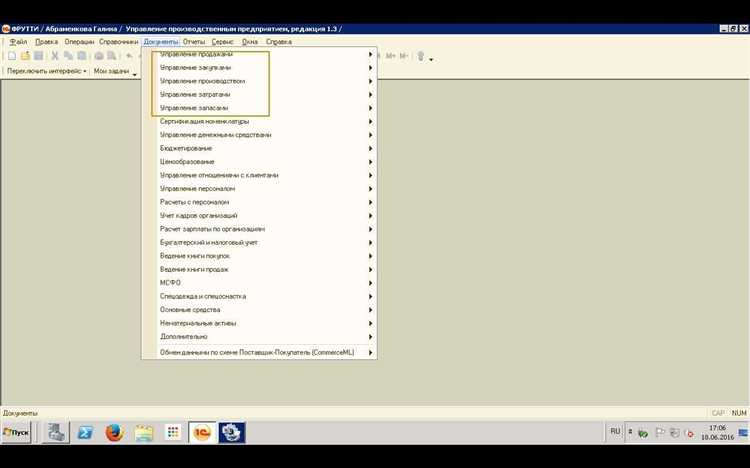Open the Справочники menu
Viewport: 750px width, 468px height.
coord(119,42)
